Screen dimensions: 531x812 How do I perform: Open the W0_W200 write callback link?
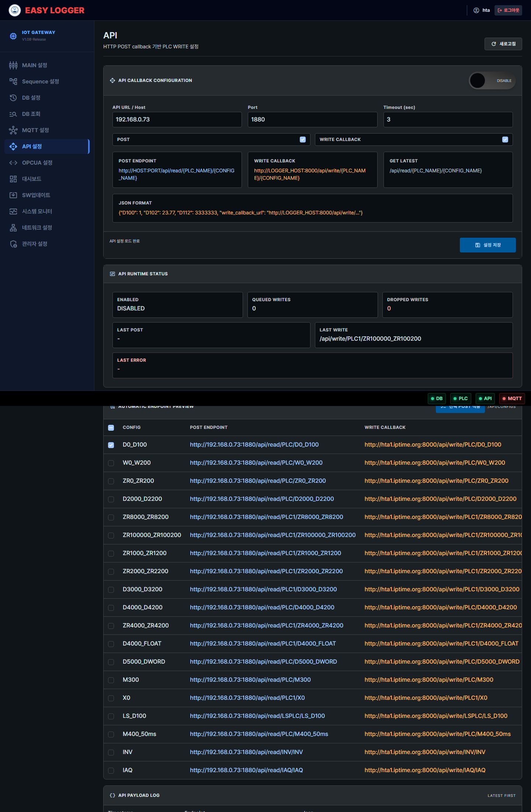[x=435, y=463]
